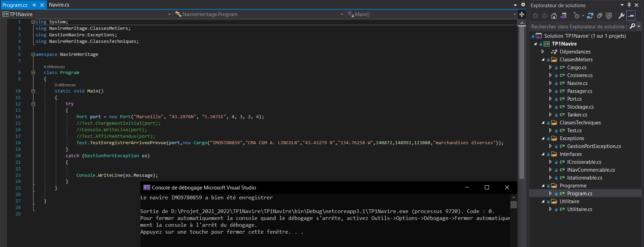Select Port.cs file

click(574, 99)
